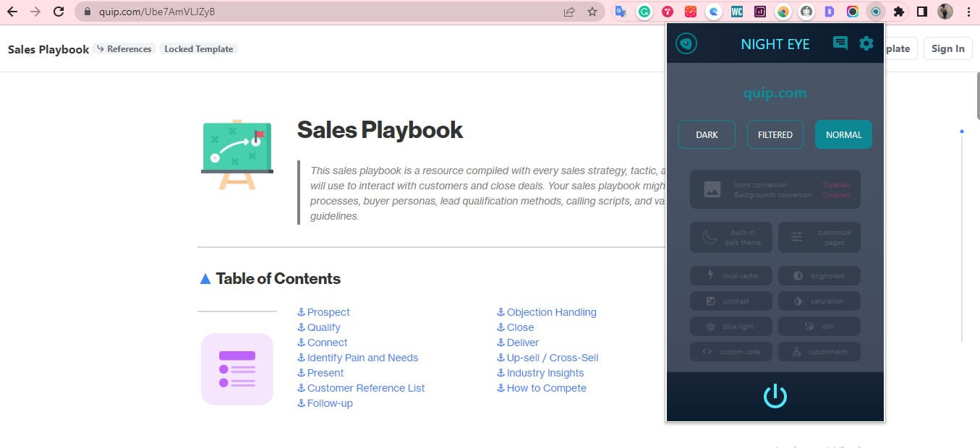Open the brightness adjustment
Screen dimensions: 980x448
(819, 275)
